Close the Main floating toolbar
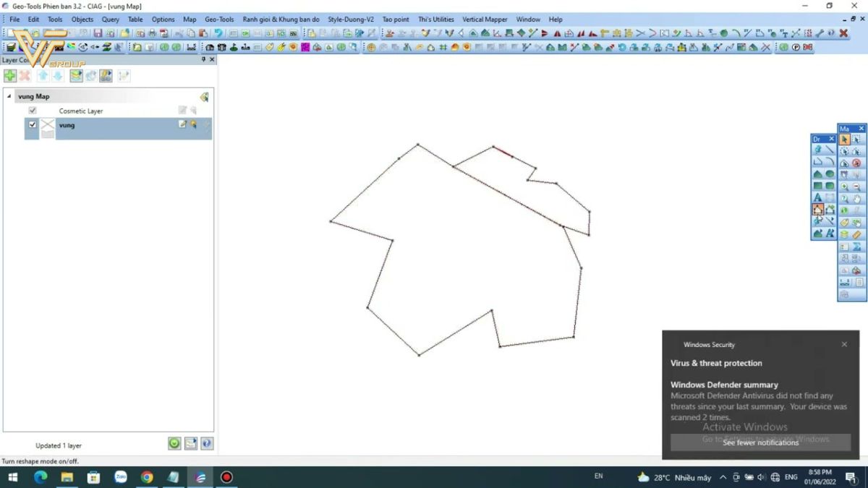 pos(861,129)
